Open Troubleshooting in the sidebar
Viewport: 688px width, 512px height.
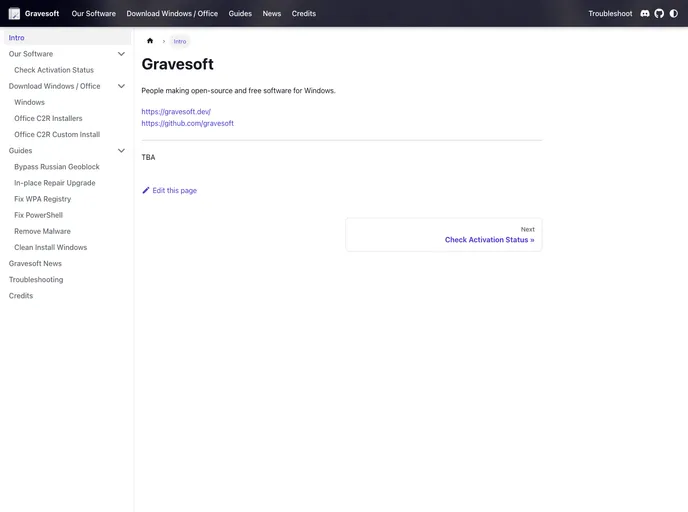(x=36, y=279)
